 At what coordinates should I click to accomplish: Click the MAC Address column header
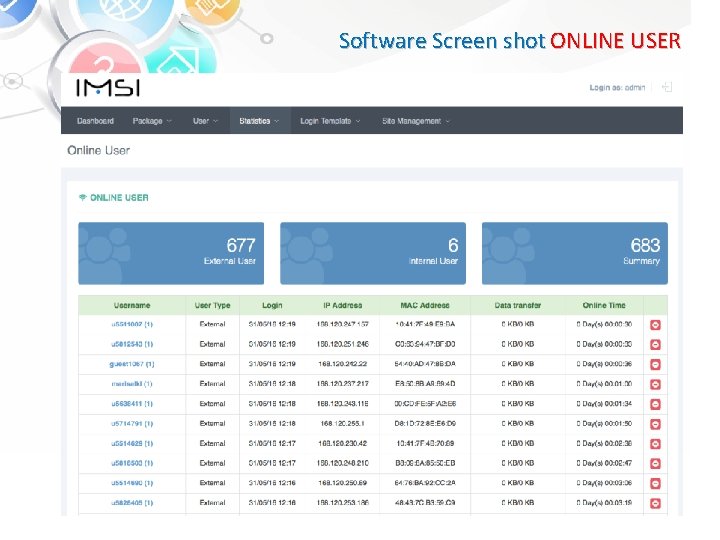pyautogui.click(x=425, y=305)
